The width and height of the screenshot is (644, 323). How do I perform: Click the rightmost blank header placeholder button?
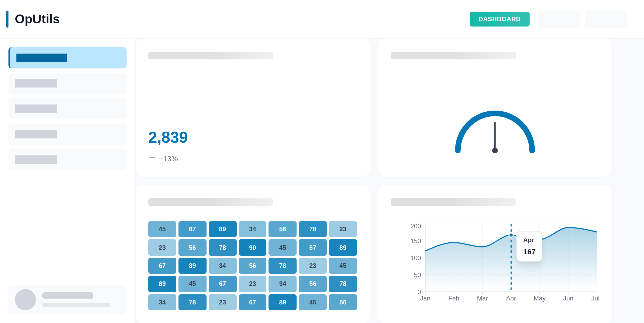coord(606,19)
